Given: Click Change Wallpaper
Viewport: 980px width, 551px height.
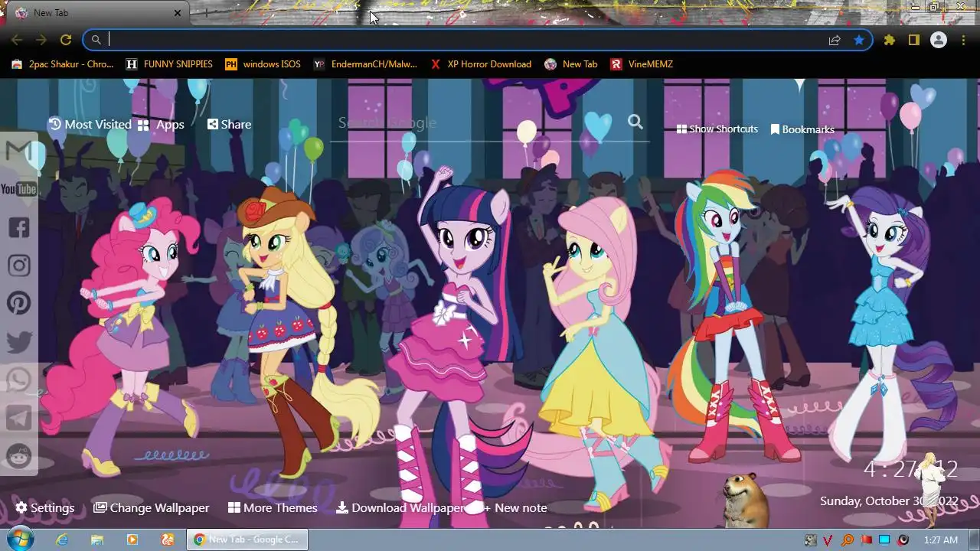Looking at the screenshot, I should [x=152, y=507].
